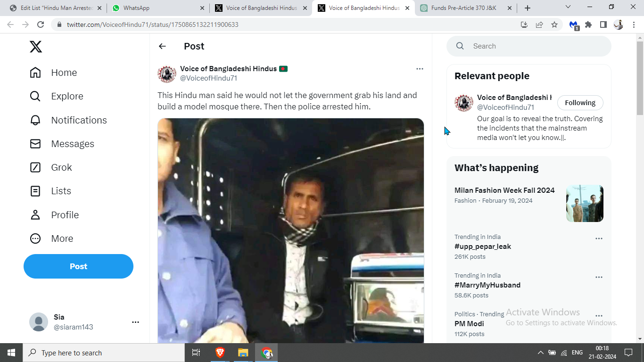The height and width of the screenshot is (362, 644).
Task: Open browser extensions puzzle icon
Action: pyautogui.click(x=588, y=25)
